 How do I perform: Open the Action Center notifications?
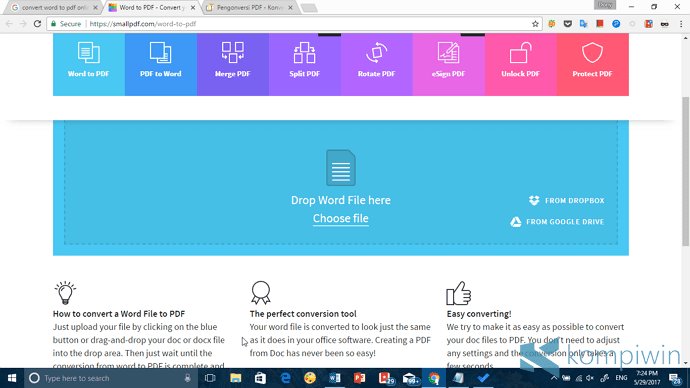(675, 378)
